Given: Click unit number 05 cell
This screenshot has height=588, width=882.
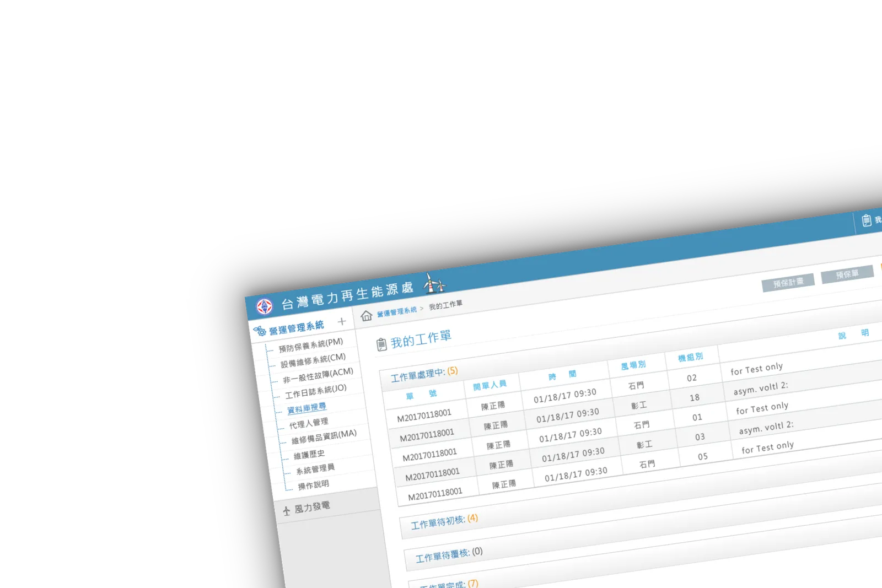Looking at the screenshot, I should pyautogui.click(x=702, y=457).
